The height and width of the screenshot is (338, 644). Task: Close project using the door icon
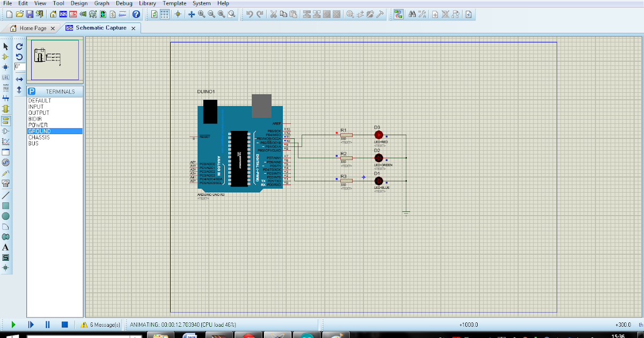(x=39, y=14)
